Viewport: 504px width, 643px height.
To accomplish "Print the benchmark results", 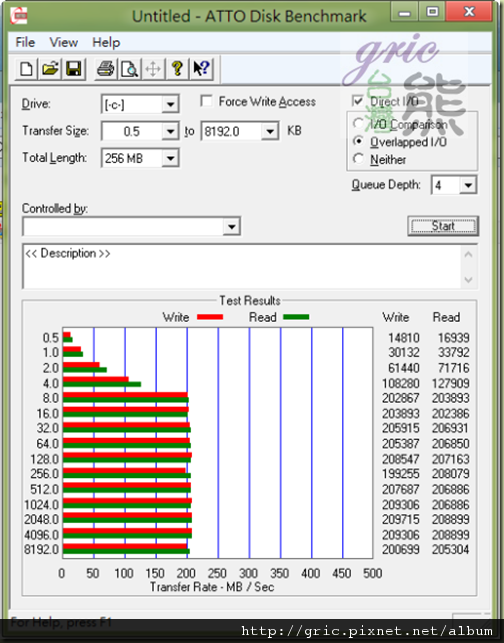I will 105,69.
